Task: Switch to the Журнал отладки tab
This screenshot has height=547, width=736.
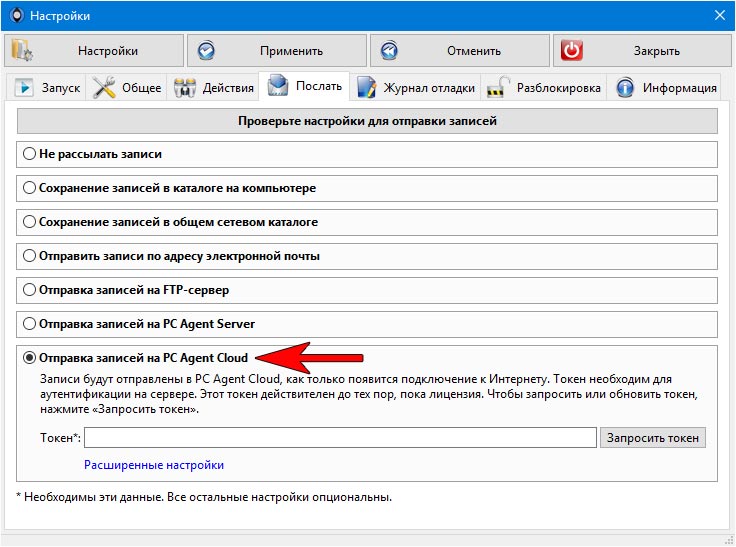Action: click(428, 88)
